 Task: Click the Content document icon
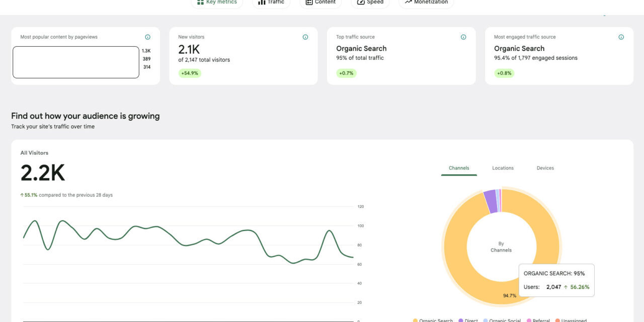[x=309, y=2]
